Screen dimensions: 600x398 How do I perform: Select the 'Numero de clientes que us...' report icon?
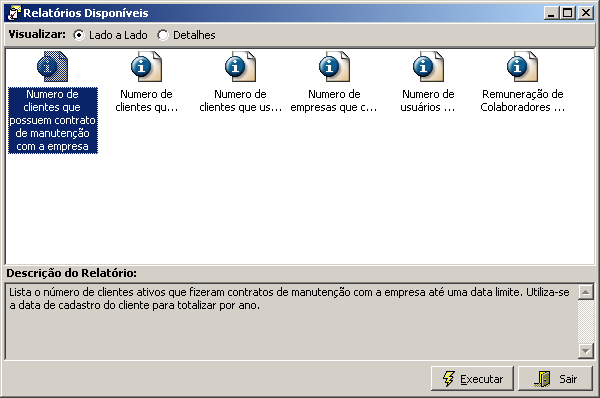click(x=240, y=66)
